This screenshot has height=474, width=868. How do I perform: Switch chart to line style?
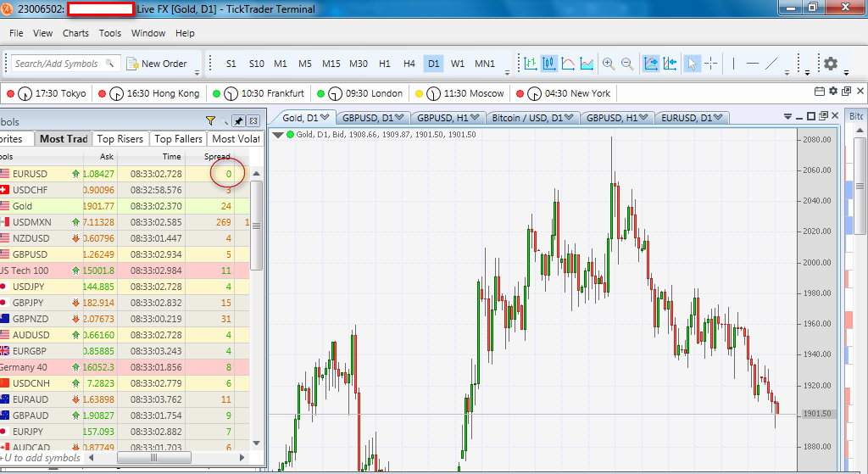568,64
